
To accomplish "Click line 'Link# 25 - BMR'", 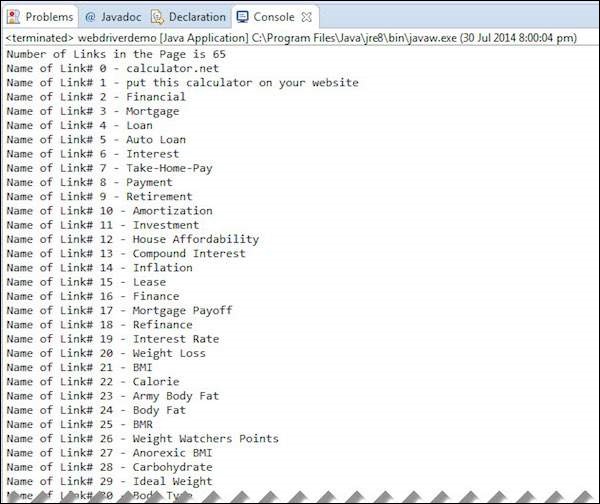I will point(80,424).
